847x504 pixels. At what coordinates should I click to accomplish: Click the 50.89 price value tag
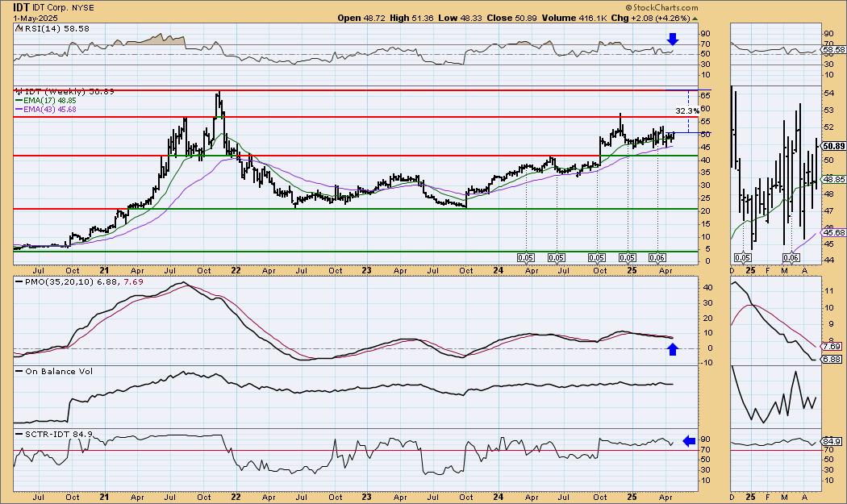point(835,146)
